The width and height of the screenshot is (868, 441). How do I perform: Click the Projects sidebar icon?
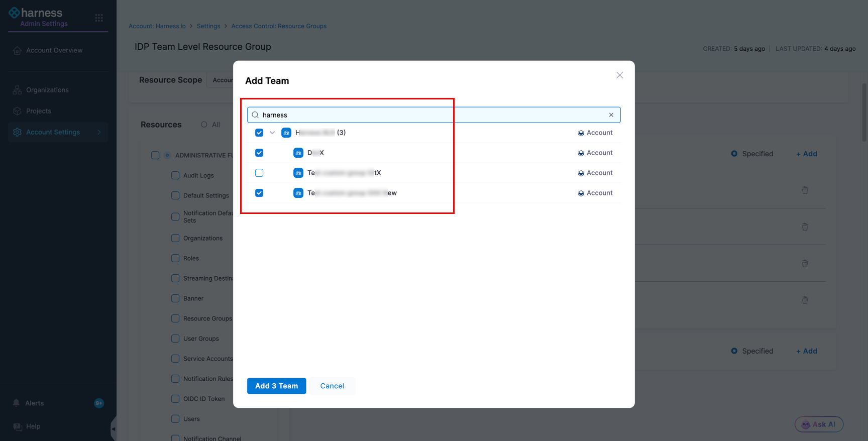[17, 111]
